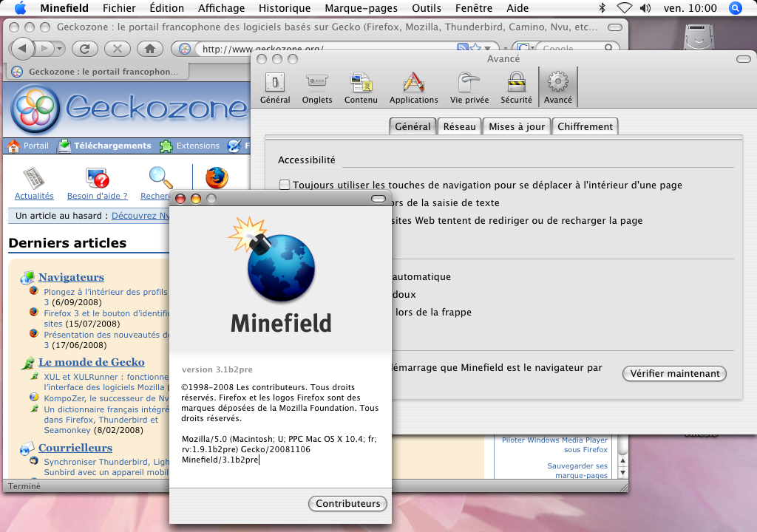757x532 pixels.
Task: Click the site favicon in the address bar
Action: (184, 48)
